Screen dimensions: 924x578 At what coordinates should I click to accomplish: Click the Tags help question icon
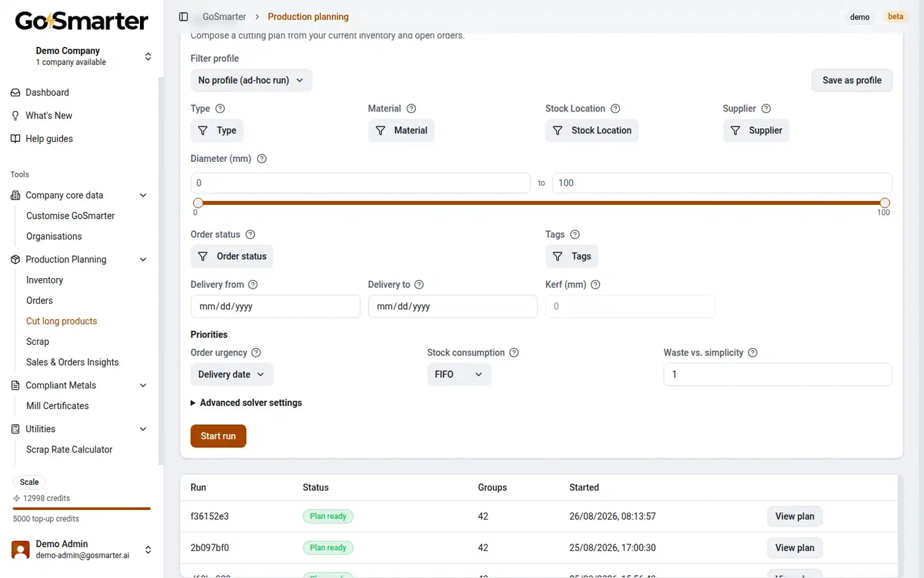pyautogui.click(x=575, y=235)
